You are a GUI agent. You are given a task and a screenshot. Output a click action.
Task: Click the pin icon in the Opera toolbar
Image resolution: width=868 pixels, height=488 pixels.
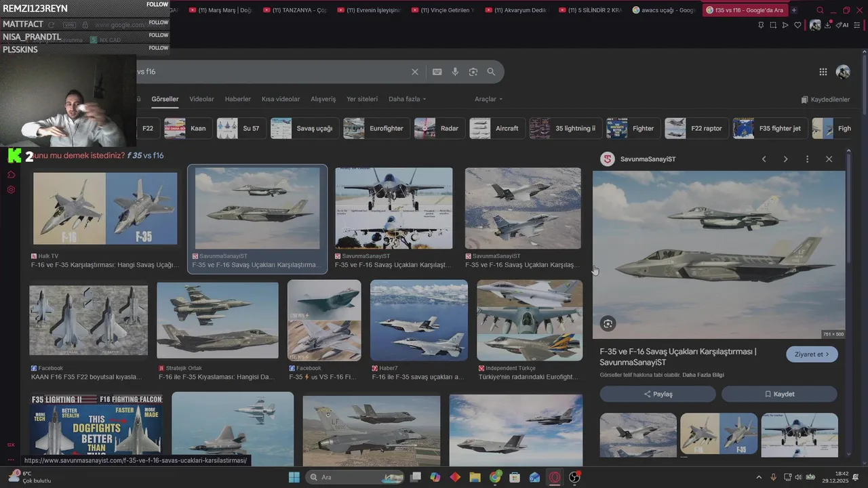[761, 25]
